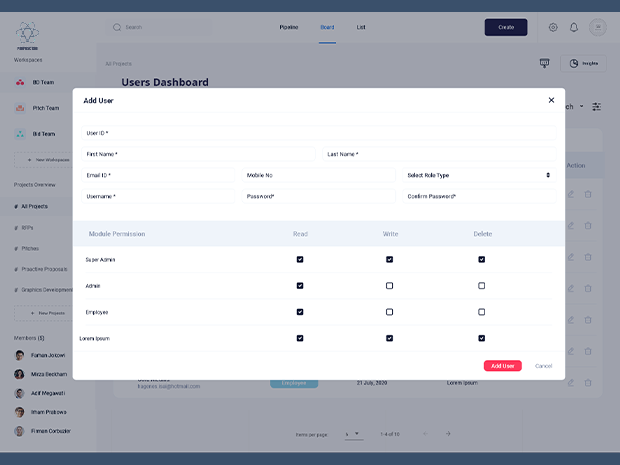Click Cancel in the dialog
The height and width of the screenshot is (465, 620).
point(543,366)
